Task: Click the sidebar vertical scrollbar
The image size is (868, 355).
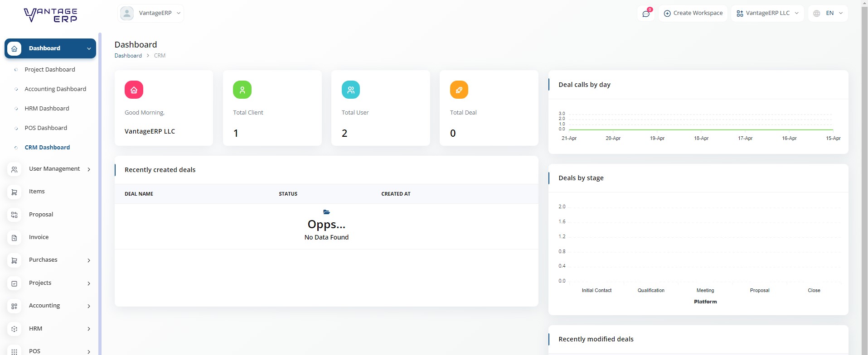Action: click(x=100, y=194)
